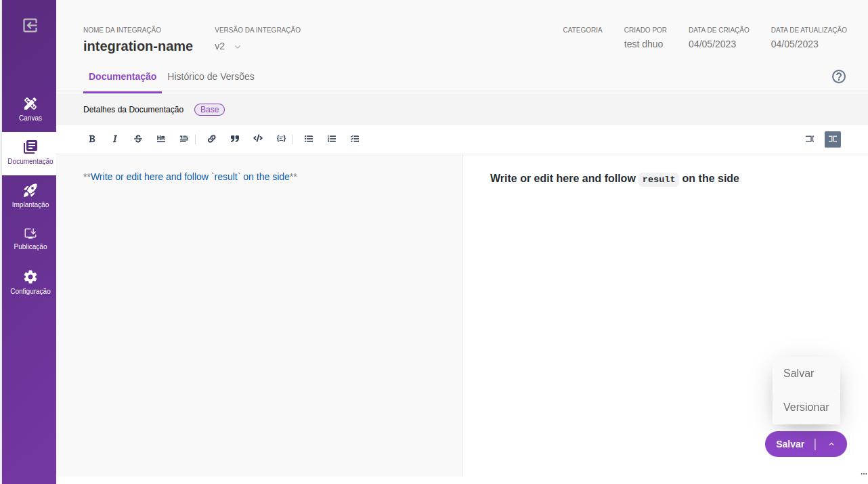The height and width of the screenshot is (484, 868).
Task: Insert a bulleted list
Action: pyautogui.click(x=309, y=139)
